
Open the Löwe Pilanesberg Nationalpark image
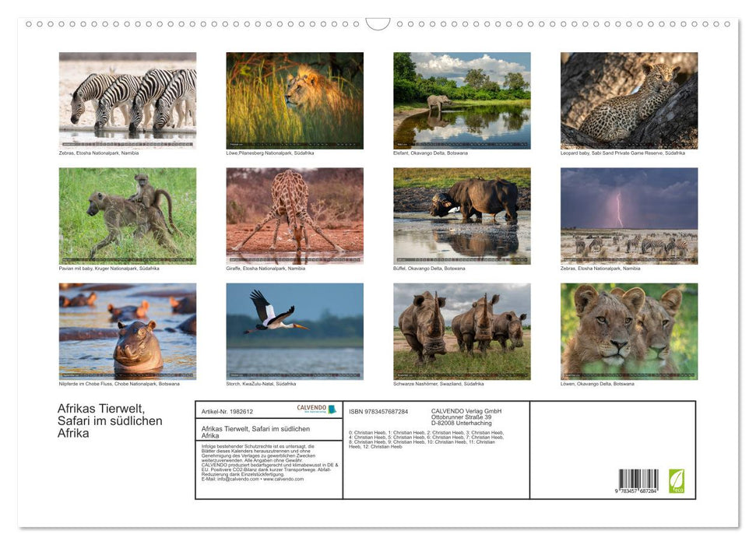point(295,100)
